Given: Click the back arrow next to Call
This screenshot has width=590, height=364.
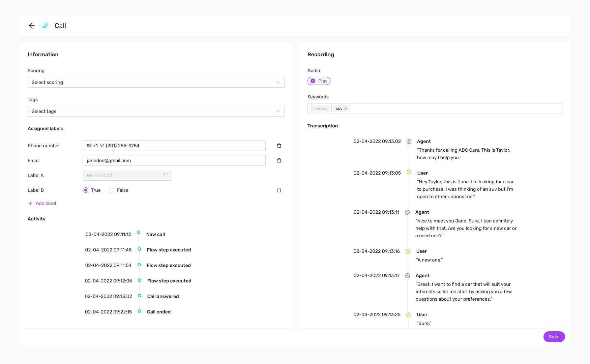Looking at the screenshot, I should coord(32,26).
